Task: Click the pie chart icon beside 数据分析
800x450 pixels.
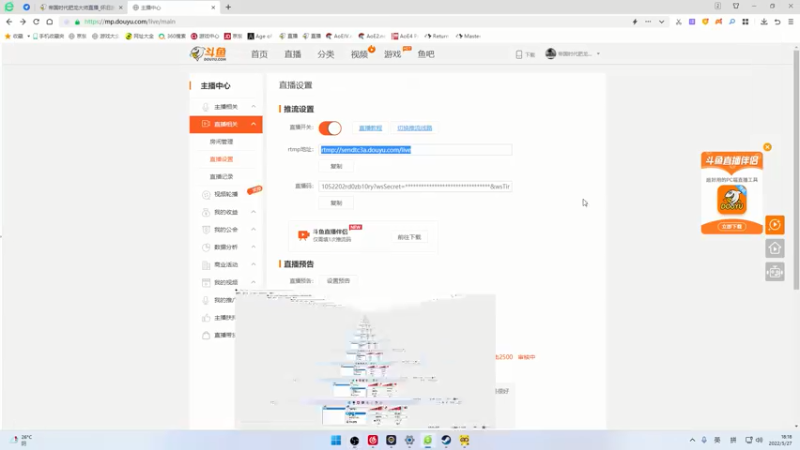Action: point(206,247)
